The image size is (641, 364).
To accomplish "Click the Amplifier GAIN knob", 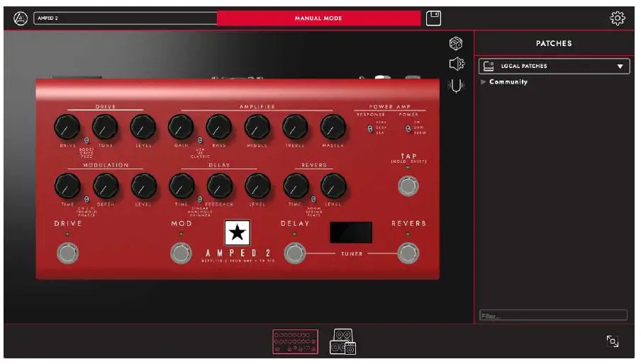I will pos(181,127).
